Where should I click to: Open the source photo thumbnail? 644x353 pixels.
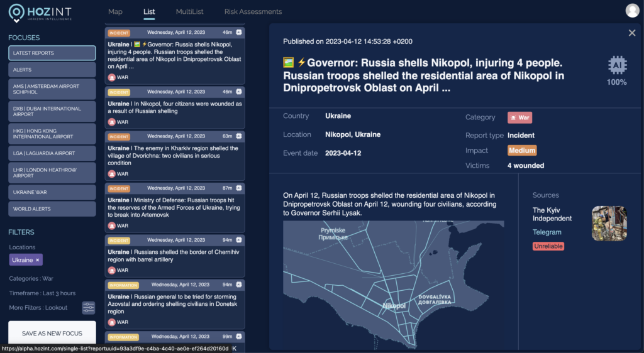pyautogui.click(x=609, y=224)
